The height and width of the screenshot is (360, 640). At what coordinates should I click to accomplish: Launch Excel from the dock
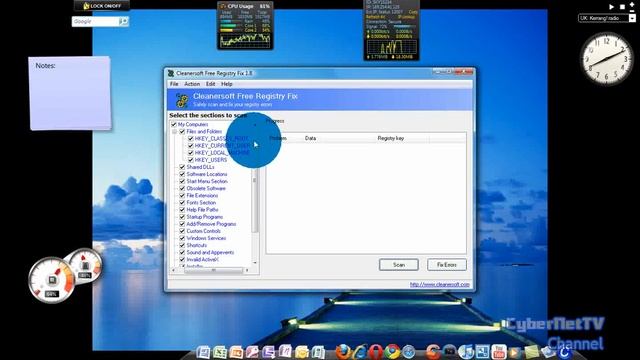click(220, 352)
